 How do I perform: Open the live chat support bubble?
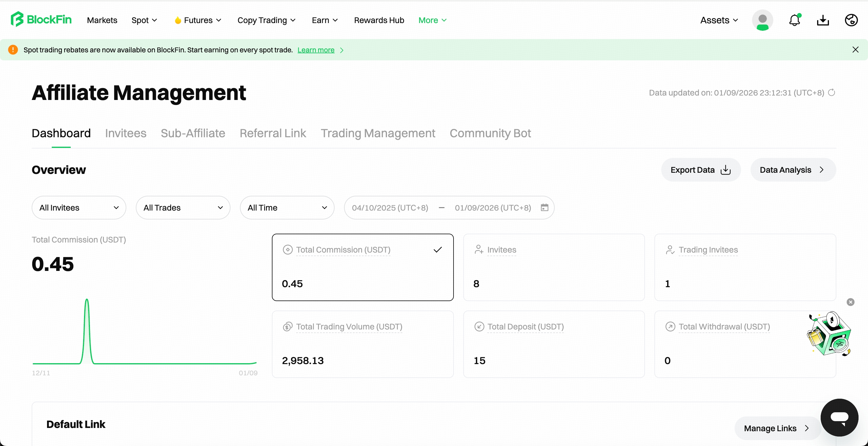[x=839, y=417]
